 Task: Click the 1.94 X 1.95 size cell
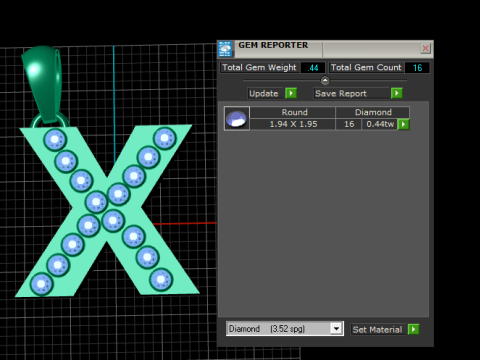pyautogui.click(x=293, y=124)
